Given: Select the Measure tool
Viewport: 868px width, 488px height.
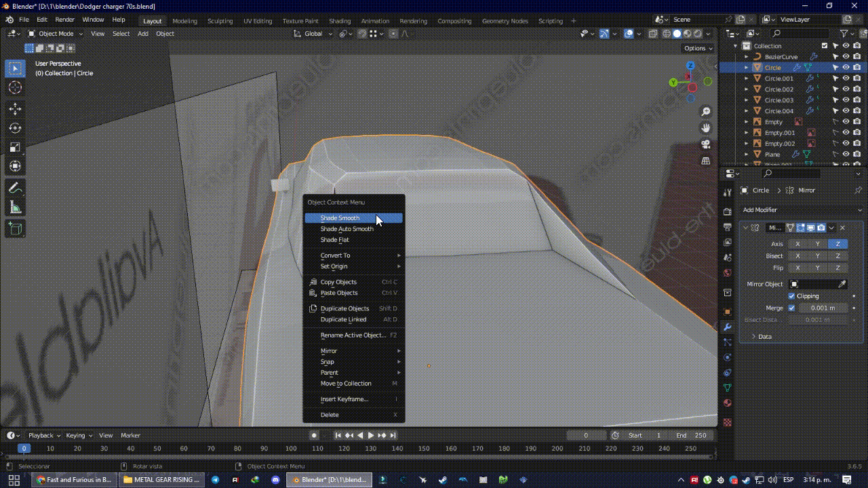Looking at the screenshot, I should [15, 207].
